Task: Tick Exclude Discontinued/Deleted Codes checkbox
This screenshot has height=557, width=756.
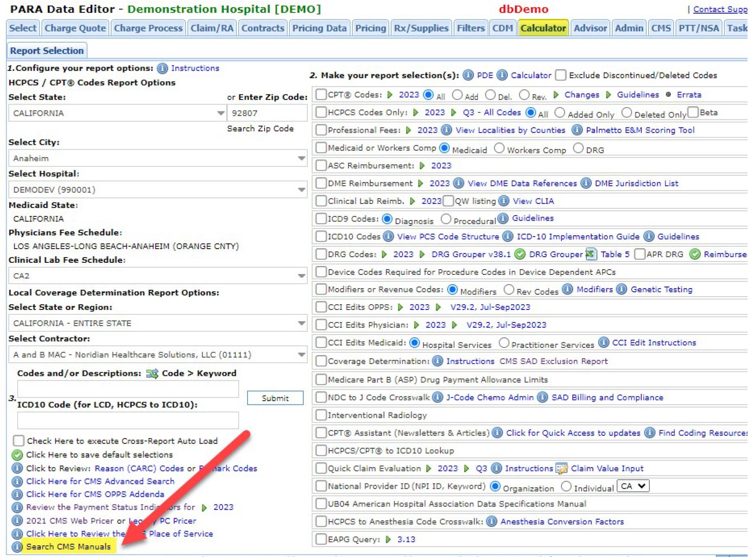Action: point(561,75)
